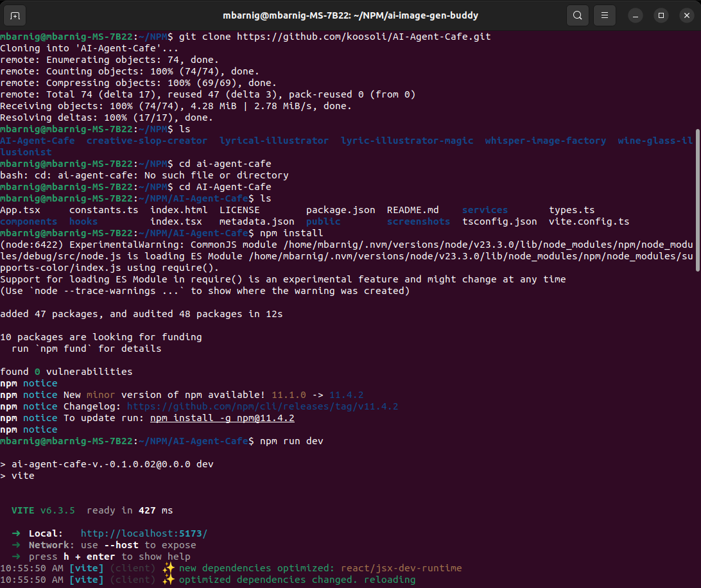
Task: Close the terminal window
Action: pos(684,15)
